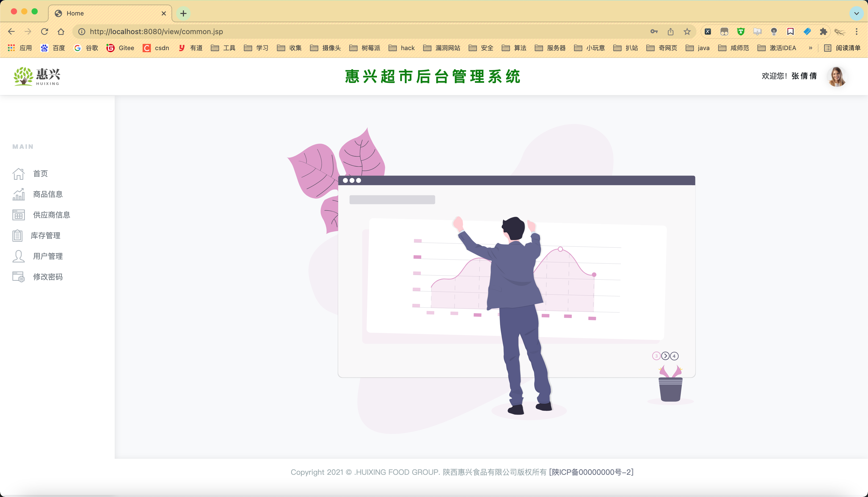
Task: Open the Gitee bookmark
Action: pyautogui.click(x=120, y=48)
